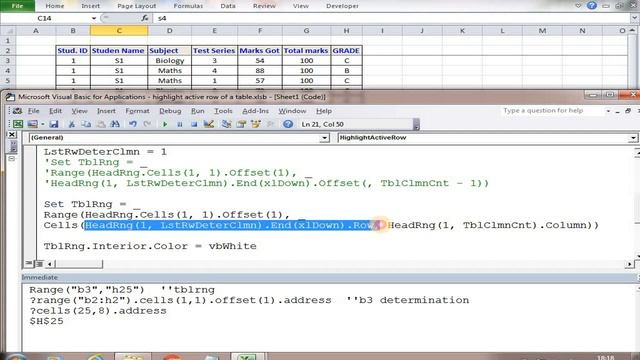Switch to the Developer ribbon tab
Viewport: 640px width, 360px height.
click(x=342, y=6)
